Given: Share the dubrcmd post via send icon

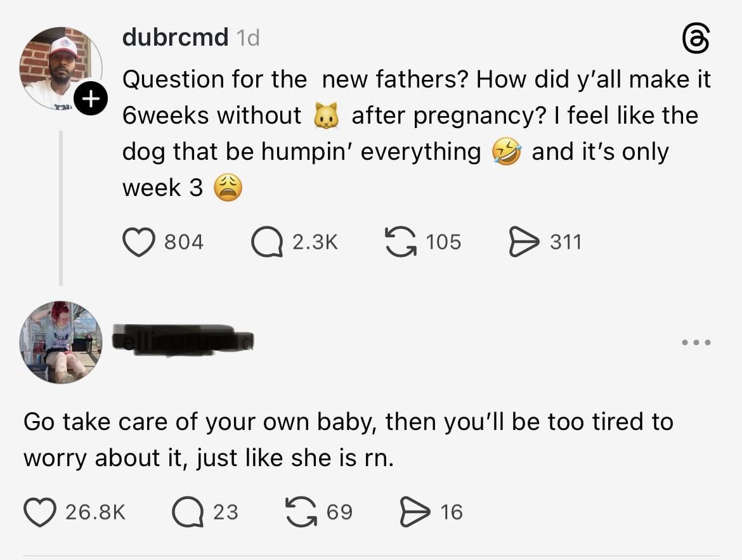Looking at the screenshot, I should coord(524,242).
